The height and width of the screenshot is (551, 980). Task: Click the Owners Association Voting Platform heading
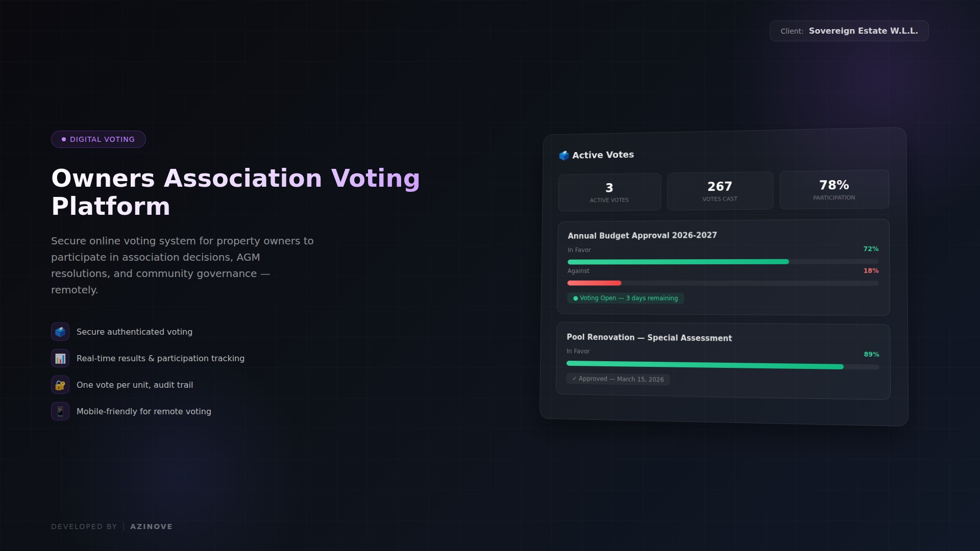(235, 192)
